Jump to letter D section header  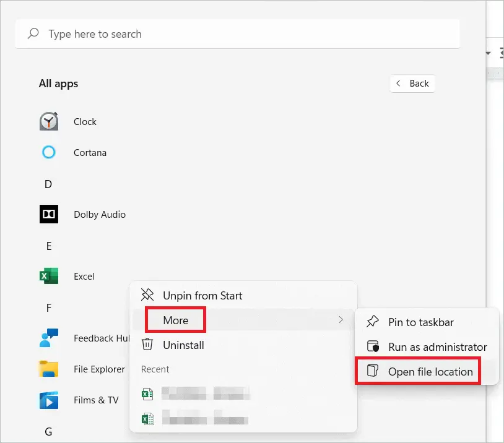click(48, 184)
